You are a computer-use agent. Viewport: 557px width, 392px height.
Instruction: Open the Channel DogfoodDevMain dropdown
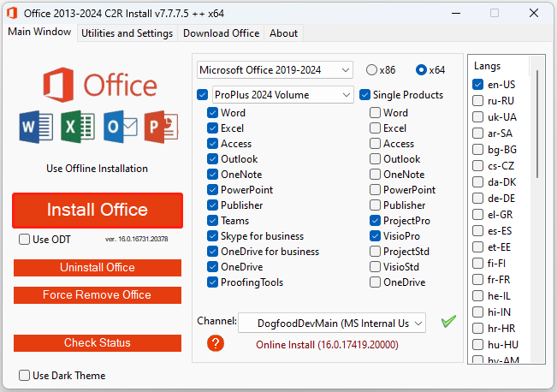330,323
